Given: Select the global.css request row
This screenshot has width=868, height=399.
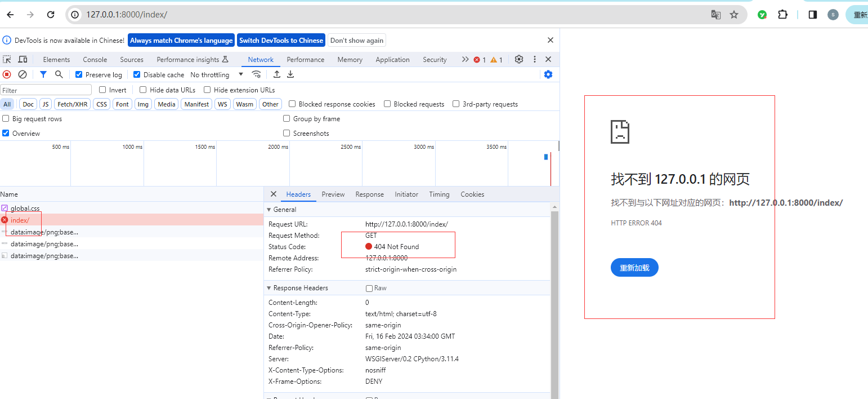Looking at the screenshot, I should click(x=132, y=208).
